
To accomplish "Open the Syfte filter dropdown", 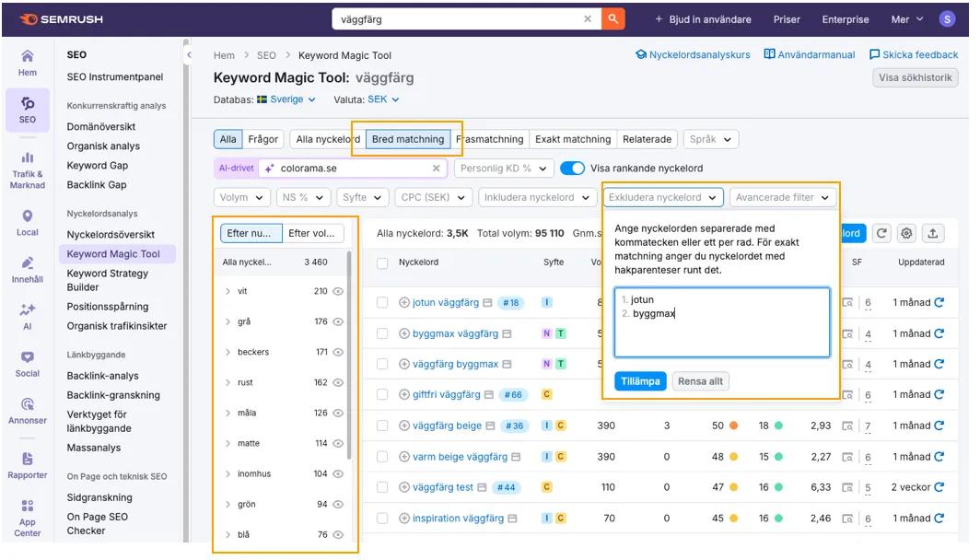I will point(363,197).
